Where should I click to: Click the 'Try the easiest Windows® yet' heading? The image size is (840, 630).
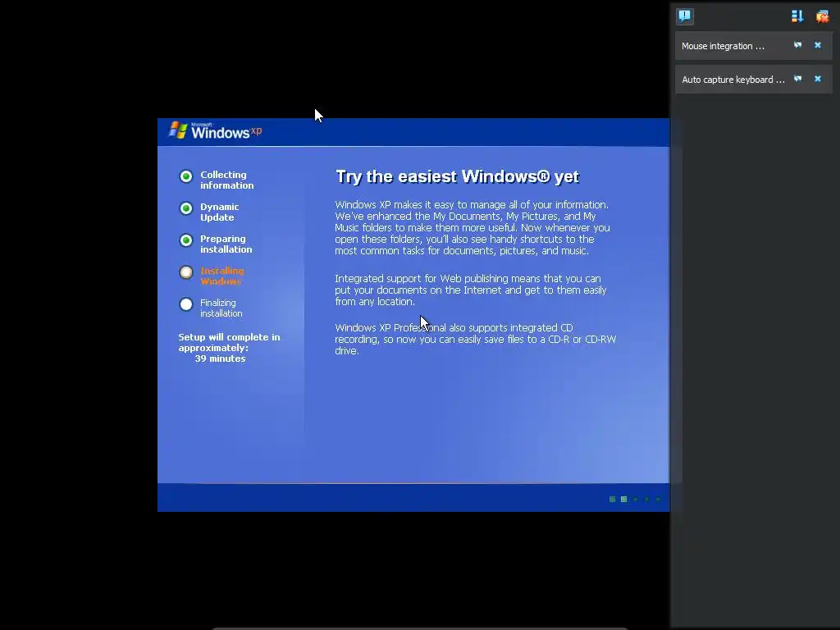pos(457,176)
